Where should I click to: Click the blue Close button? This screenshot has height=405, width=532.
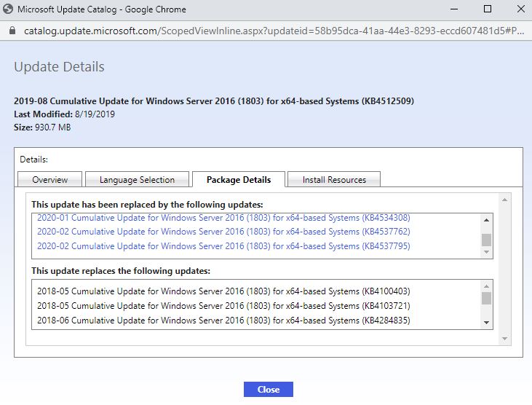pos(269,390)
